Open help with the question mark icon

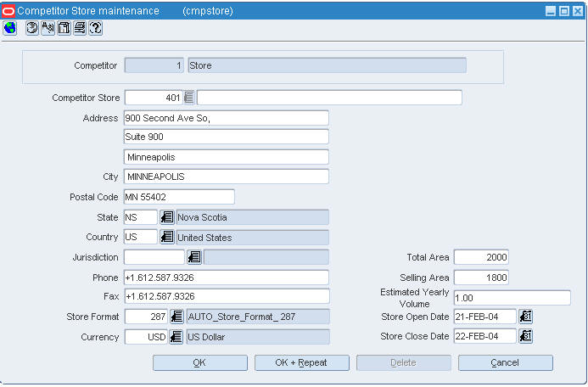(x=96, y=28)
